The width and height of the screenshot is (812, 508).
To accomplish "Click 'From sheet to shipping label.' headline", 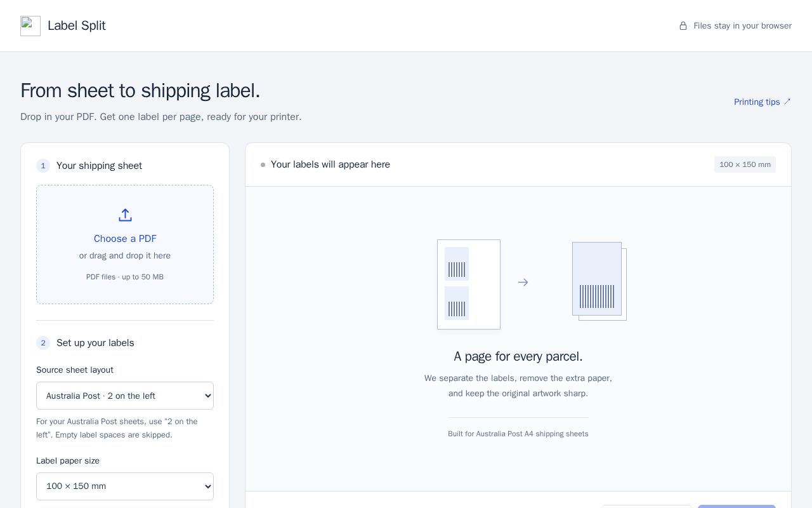I will pos(140,91).
